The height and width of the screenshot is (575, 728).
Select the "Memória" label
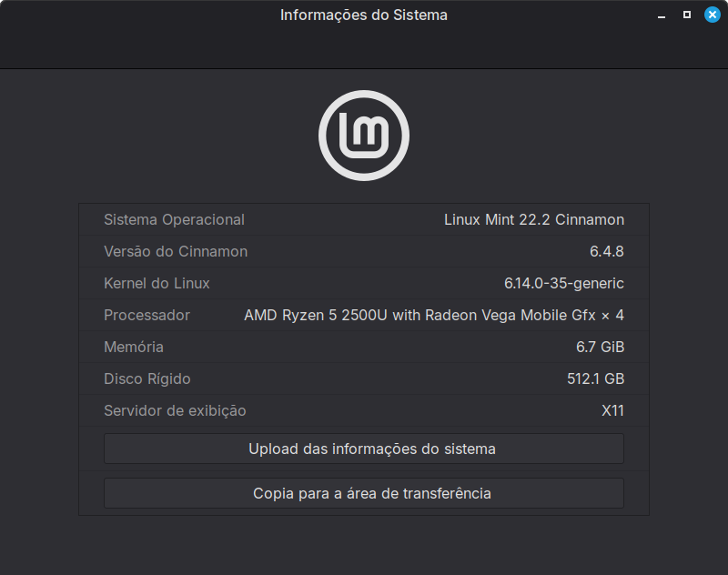coord(134,347)
